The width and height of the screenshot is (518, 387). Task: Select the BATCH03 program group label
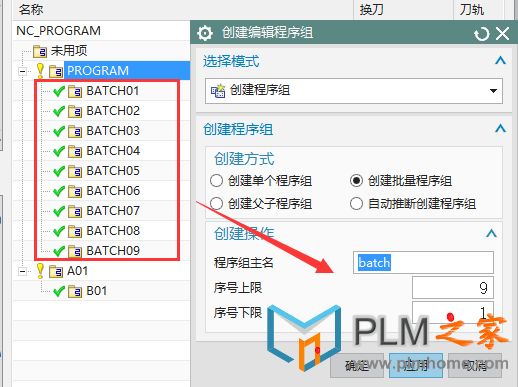pos(113,131)
